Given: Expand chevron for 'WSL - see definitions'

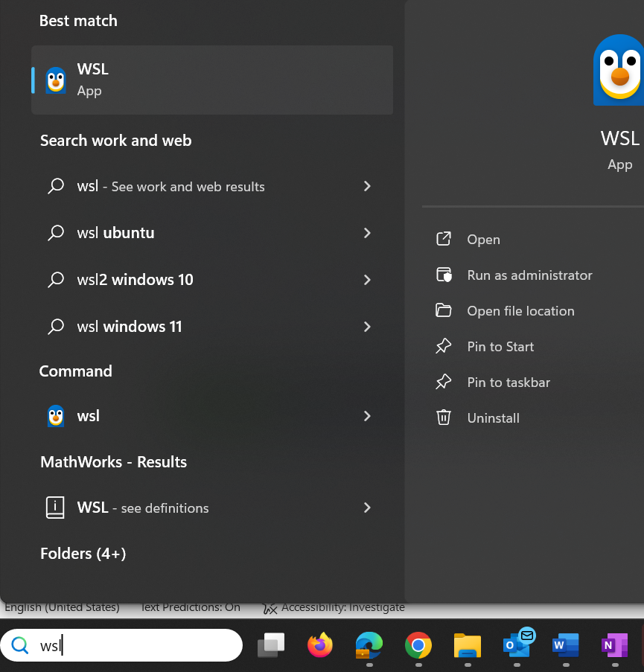Looking at the screenshot, I should point(367,508).
